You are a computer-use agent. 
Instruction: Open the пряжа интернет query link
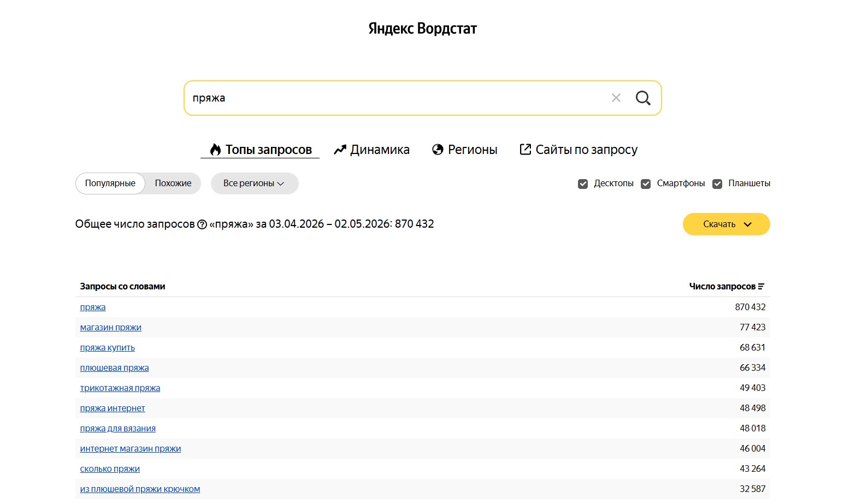(x=113, y=408)
